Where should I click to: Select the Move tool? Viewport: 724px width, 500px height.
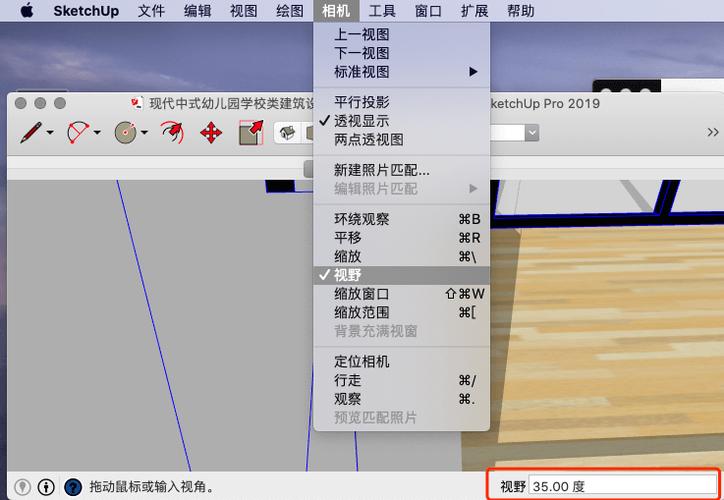211,133
